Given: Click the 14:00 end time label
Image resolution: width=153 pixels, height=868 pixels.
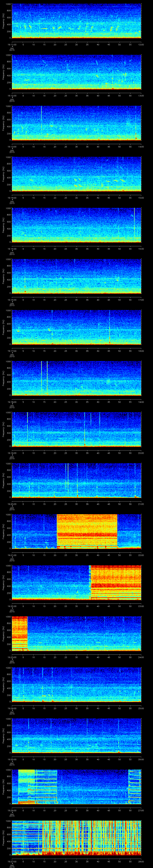Looking at the screenshot, I should tap(141, 146).
